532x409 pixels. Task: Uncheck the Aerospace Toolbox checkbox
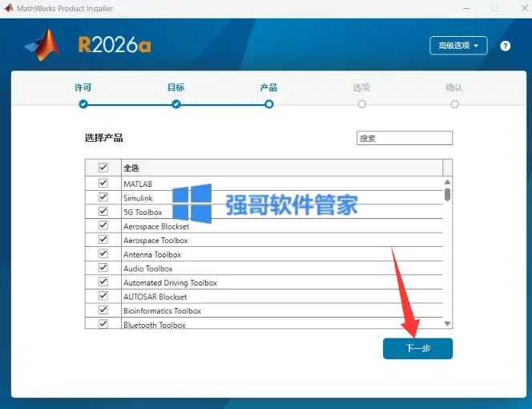[103, 240]
